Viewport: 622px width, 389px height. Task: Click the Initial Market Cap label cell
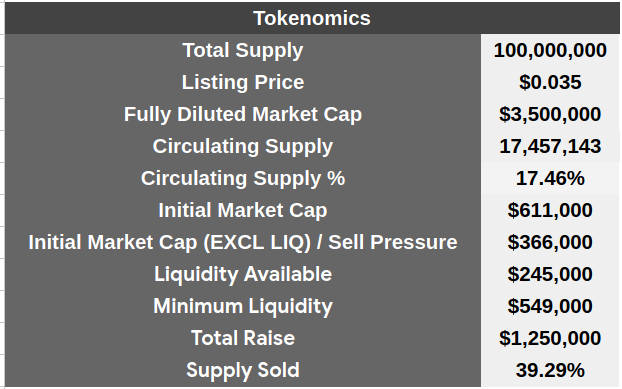tap(243, 210)
